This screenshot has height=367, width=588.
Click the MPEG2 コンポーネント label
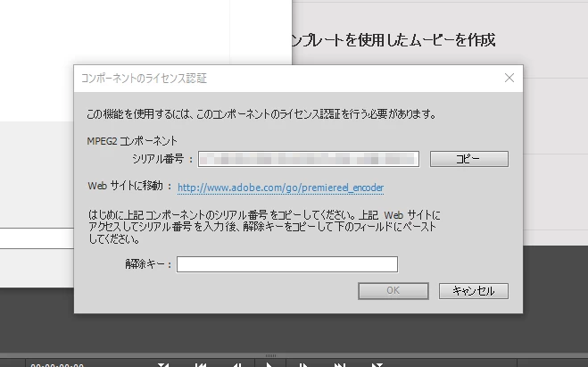tap(132, 141)
